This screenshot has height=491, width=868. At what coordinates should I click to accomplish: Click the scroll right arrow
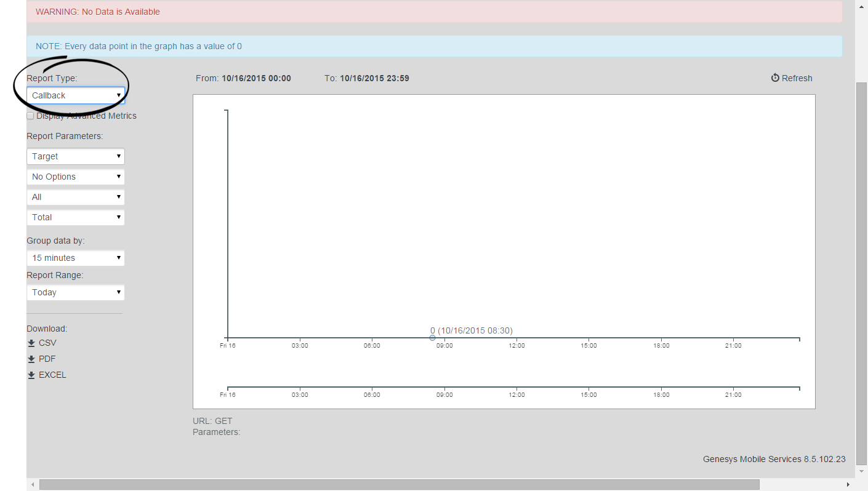848,485
